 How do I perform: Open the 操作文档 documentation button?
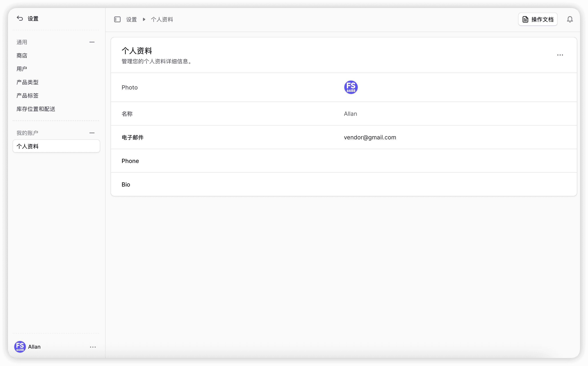point(538,19)
